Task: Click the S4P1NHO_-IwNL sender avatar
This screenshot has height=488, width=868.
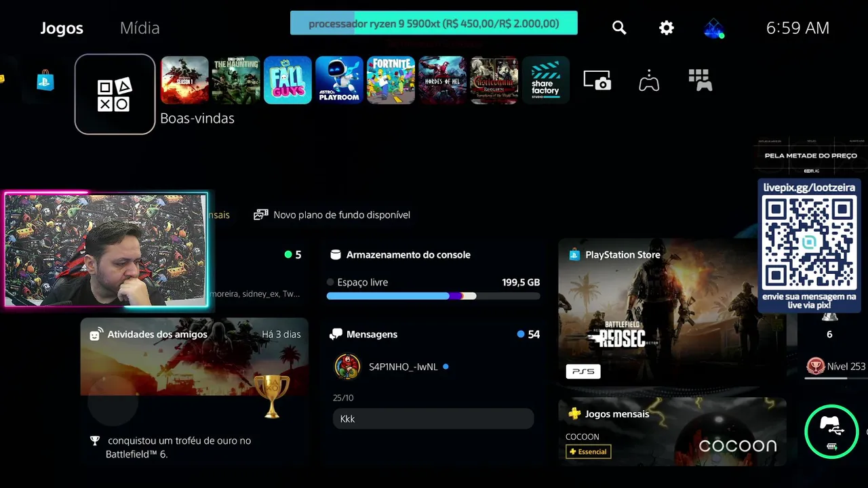Action: (x=347, y=367)
